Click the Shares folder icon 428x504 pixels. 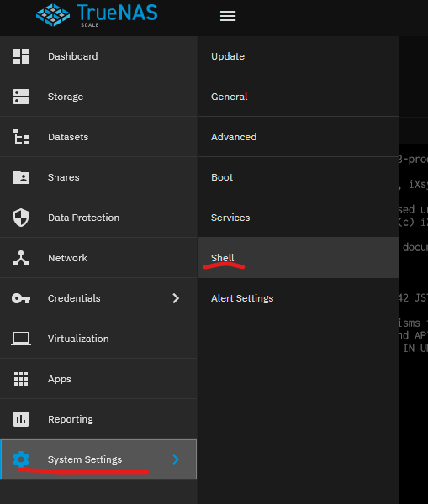(x=21, y=177)
